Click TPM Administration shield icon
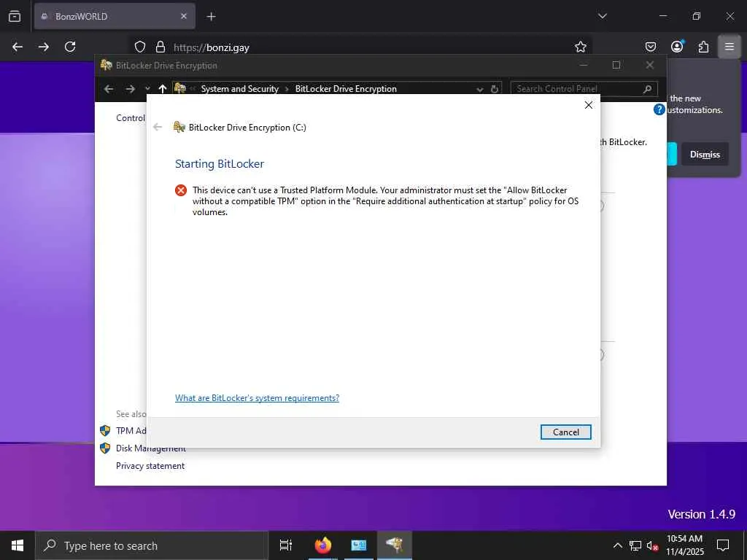Screen dimensions: 747x560 [x=105, y=430]
